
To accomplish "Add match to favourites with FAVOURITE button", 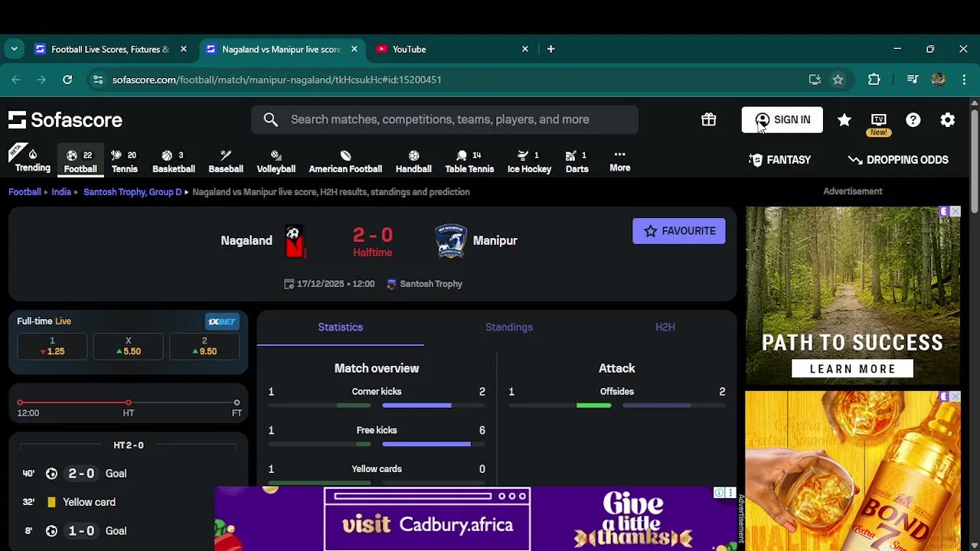I will 679,231.
